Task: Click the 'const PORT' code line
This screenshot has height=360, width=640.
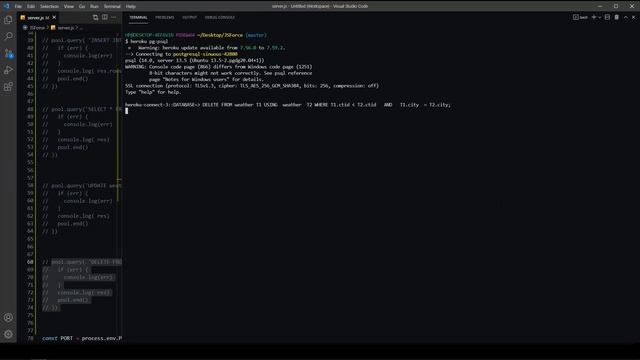Action: click(82, 338)
